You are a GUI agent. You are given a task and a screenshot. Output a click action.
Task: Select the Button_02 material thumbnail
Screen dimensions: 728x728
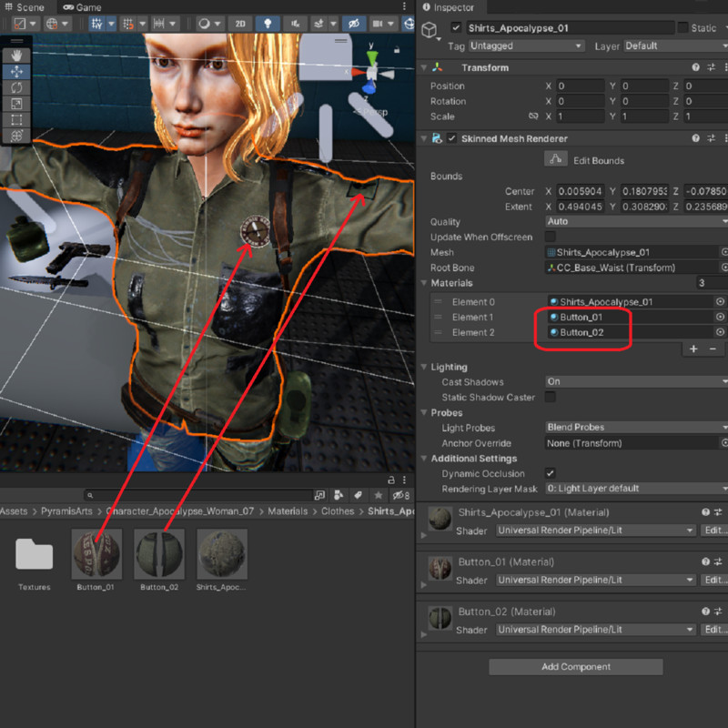[159, 554]
